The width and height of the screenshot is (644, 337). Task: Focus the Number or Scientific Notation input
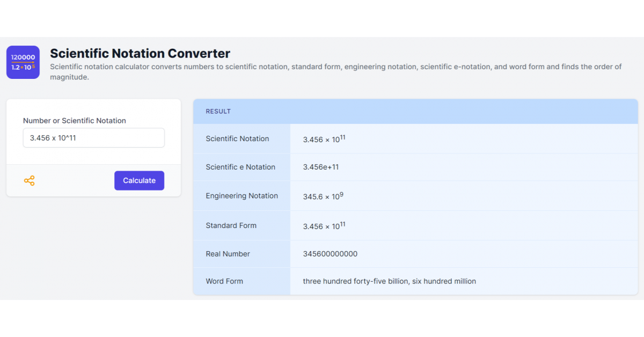tap(93, 138)
